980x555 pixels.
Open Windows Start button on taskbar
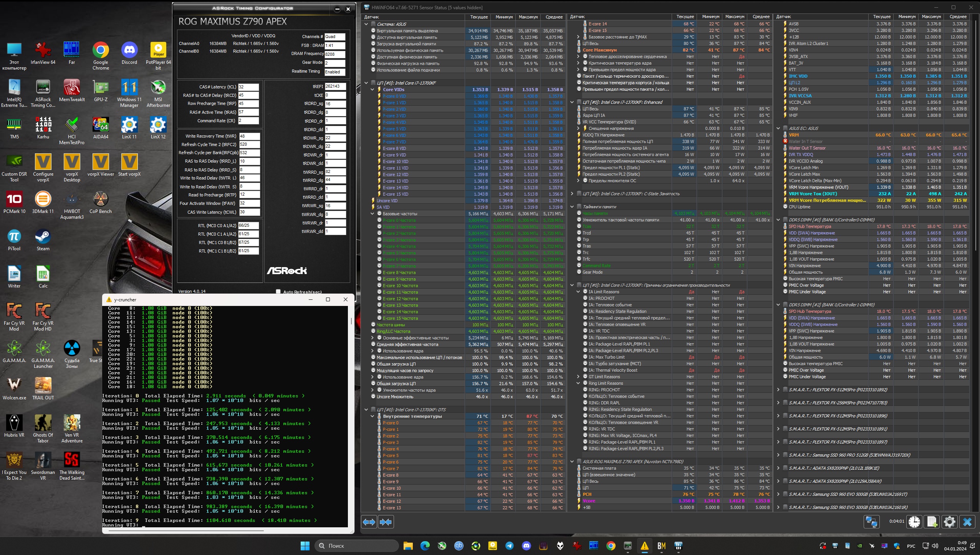[305, 546]
